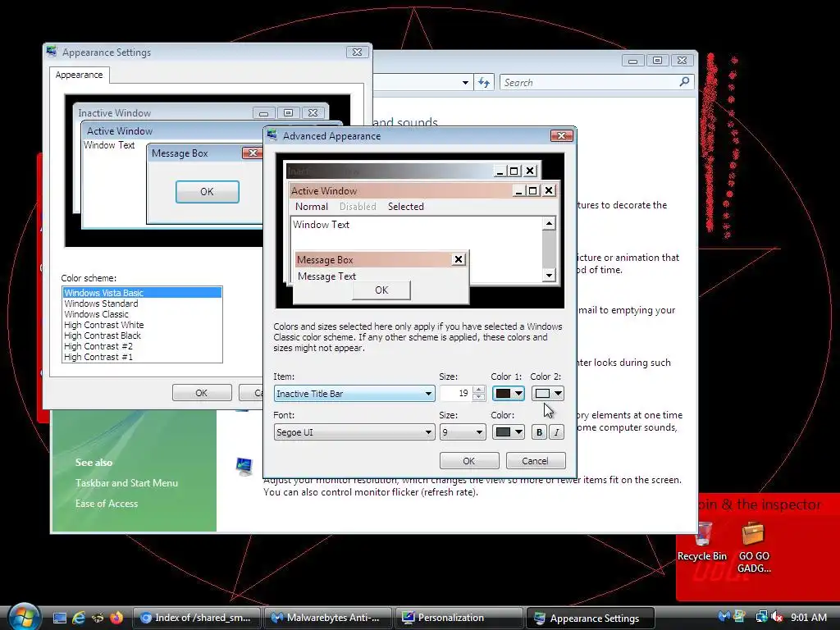
Task: Click the Malwarebytes tray icon
Action: point(724,617)
